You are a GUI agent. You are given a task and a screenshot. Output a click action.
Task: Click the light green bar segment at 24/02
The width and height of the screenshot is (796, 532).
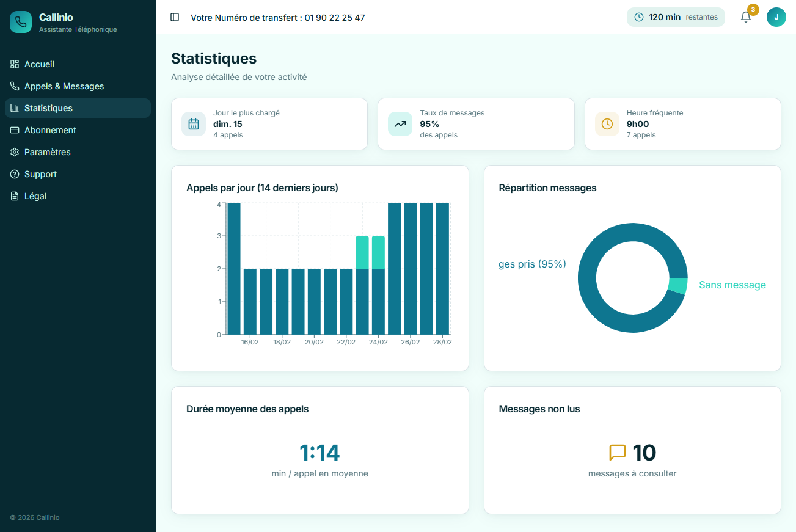point(378,252)
